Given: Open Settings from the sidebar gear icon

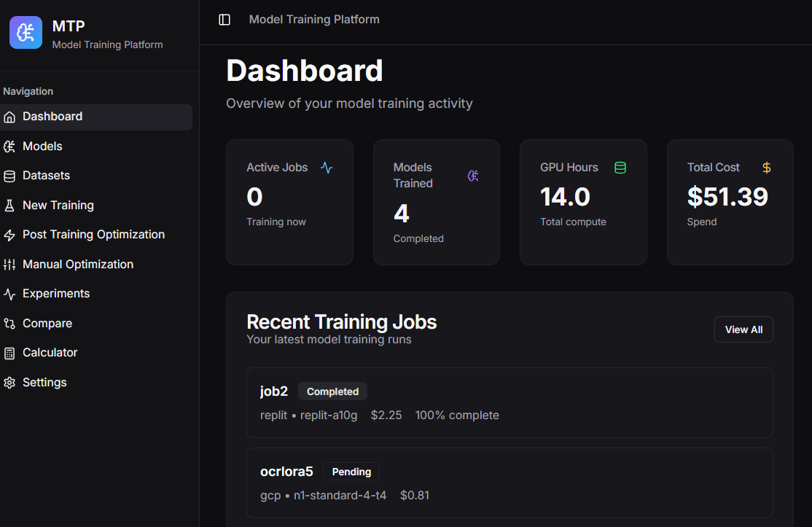Looking at the screenshot, I should 10,382.
